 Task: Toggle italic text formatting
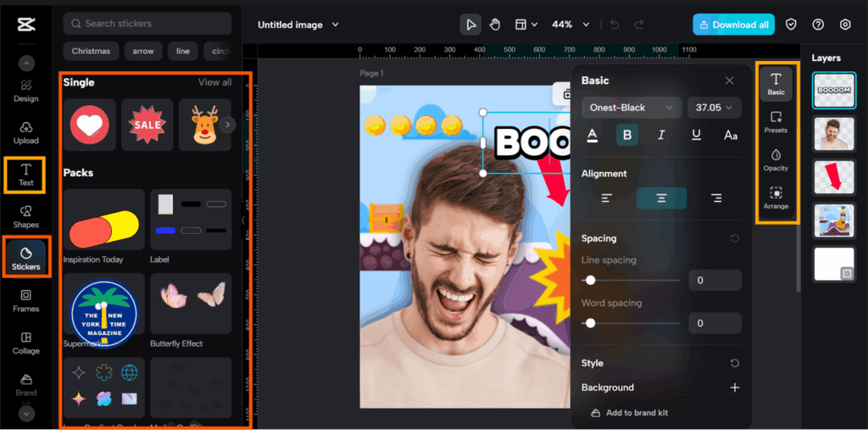pos(661,135)
